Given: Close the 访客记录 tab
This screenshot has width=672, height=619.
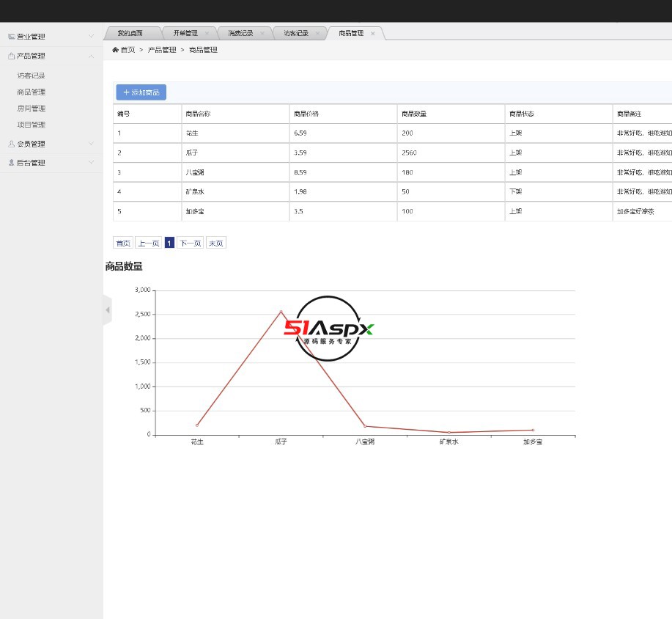Looking at the screenshot, I should [x=318, y=33].
